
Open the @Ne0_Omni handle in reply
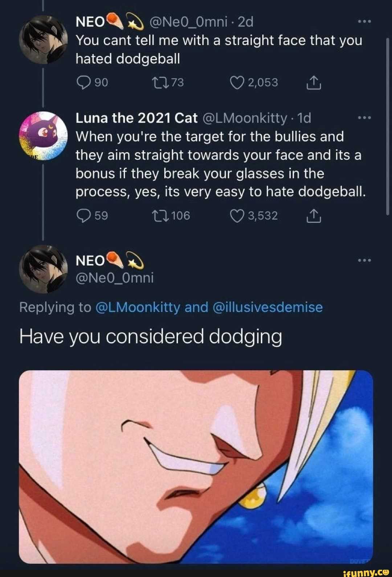point(114,278)
